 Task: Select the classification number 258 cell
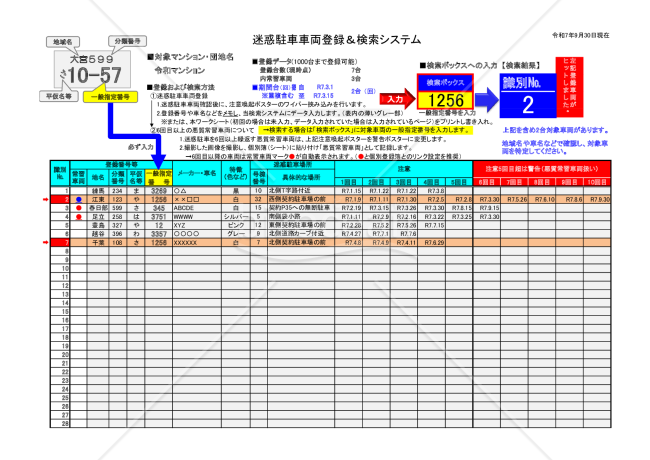click(118, 217)
